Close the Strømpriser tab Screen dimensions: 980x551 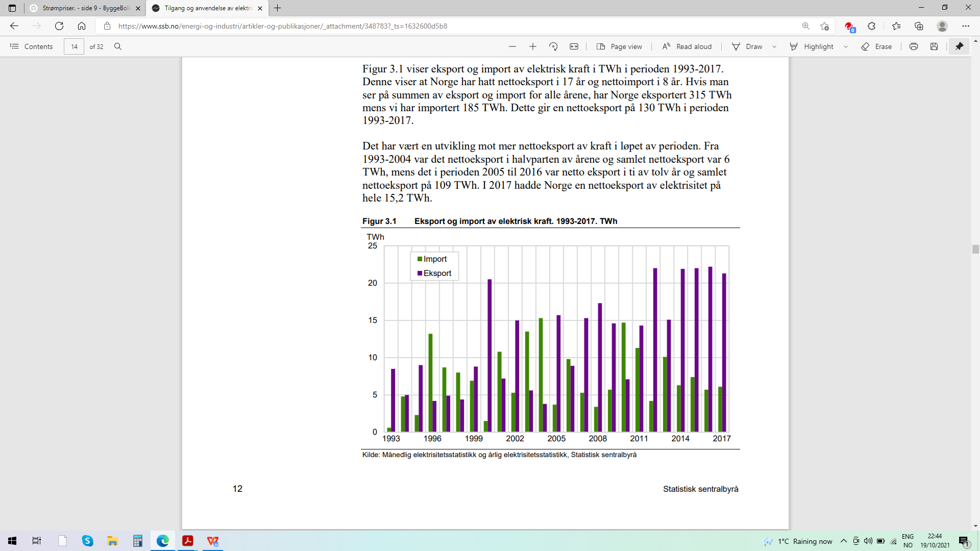pyautogui.click(x=138, y=8)
